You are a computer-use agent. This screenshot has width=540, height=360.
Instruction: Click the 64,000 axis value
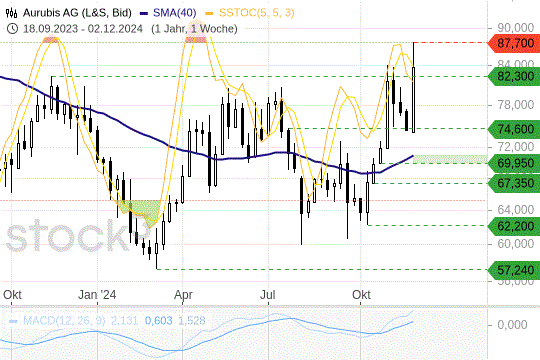pos(516,209)
